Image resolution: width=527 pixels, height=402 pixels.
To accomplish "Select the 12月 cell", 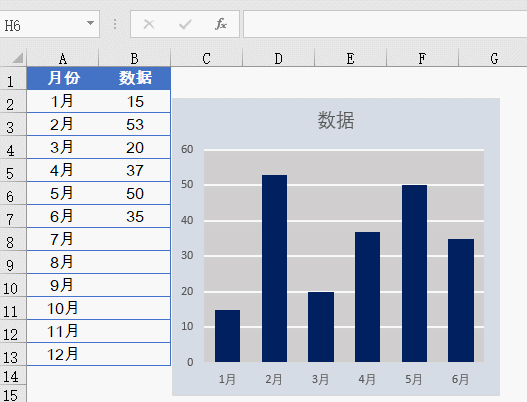I will click(63, 354).
